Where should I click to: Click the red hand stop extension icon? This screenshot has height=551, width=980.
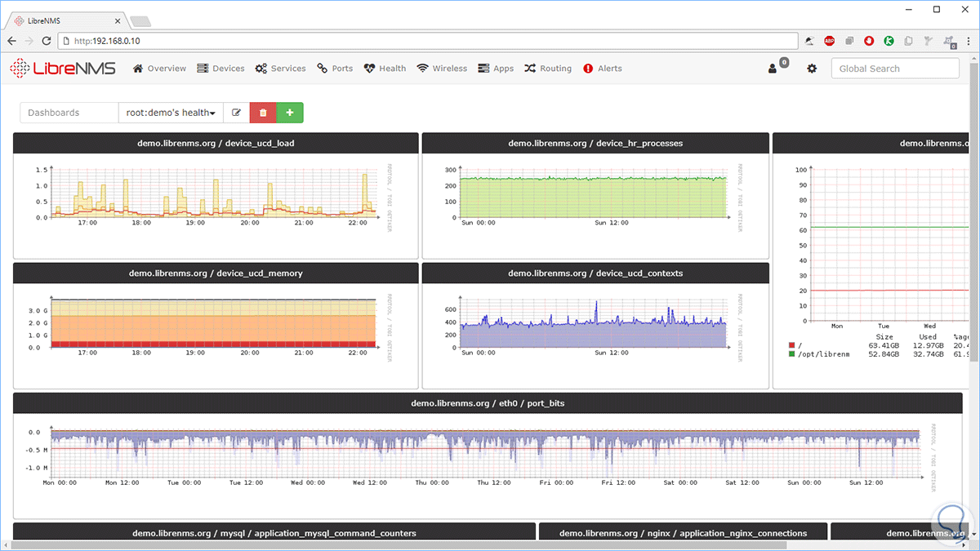[x=869, y=41]
